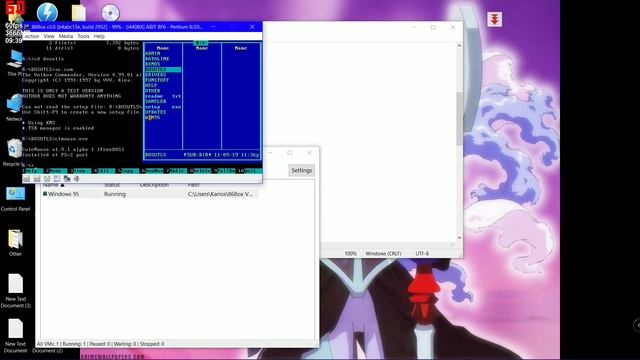640x360 pixels.
Task: Click the first floppy drive status icon in 86Box
Action: tap(27, 179)
